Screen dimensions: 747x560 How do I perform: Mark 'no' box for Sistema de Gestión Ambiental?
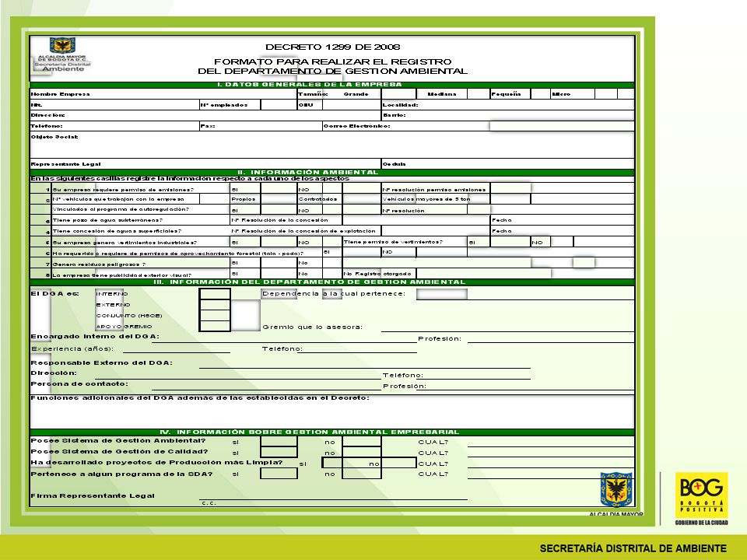(362, 442)
